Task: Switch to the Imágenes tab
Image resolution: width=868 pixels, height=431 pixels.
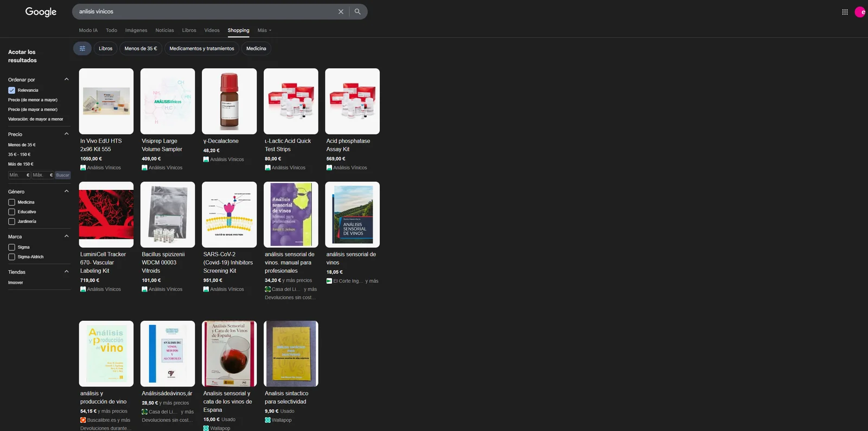Action: pos(136,30)
